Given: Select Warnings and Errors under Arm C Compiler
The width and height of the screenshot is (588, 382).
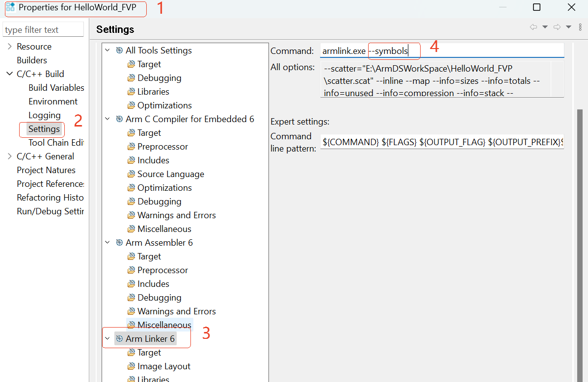Looking at the screenshot, I should [x=176, y=215].
